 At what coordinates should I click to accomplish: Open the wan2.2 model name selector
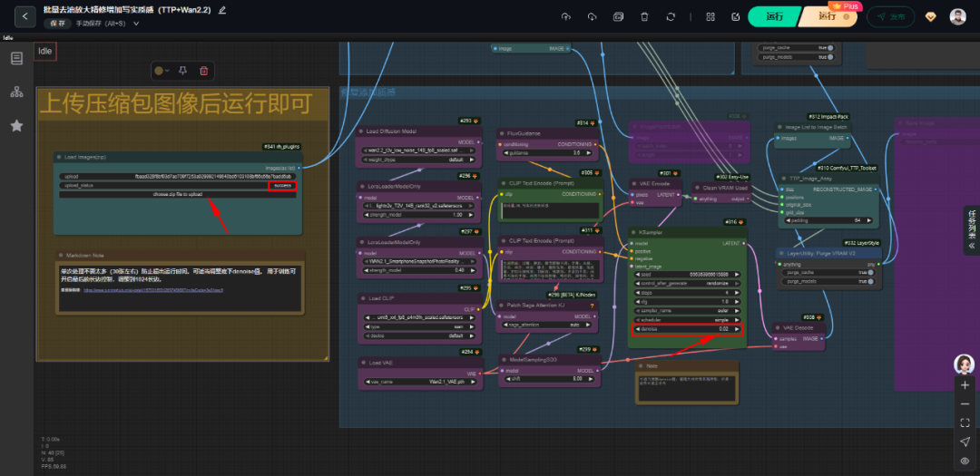[x=419, y=151]
